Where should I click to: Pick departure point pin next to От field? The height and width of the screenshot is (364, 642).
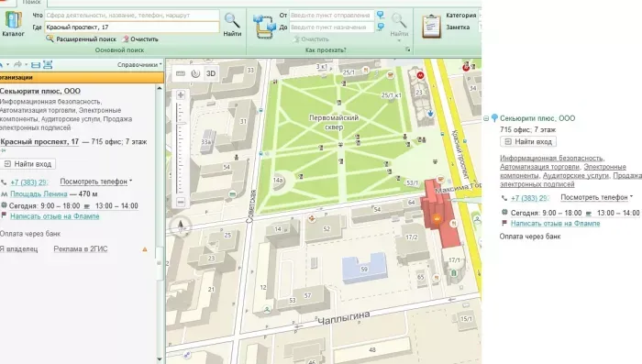(x=381, y=16)
